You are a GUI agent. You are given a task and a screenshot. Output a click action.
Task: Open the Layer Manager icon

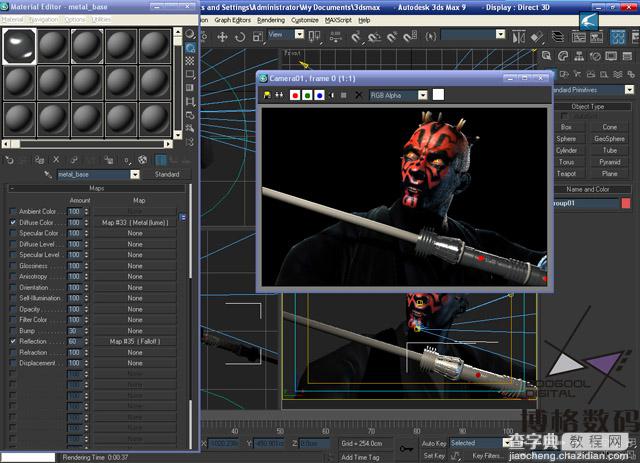click(558, 37)
